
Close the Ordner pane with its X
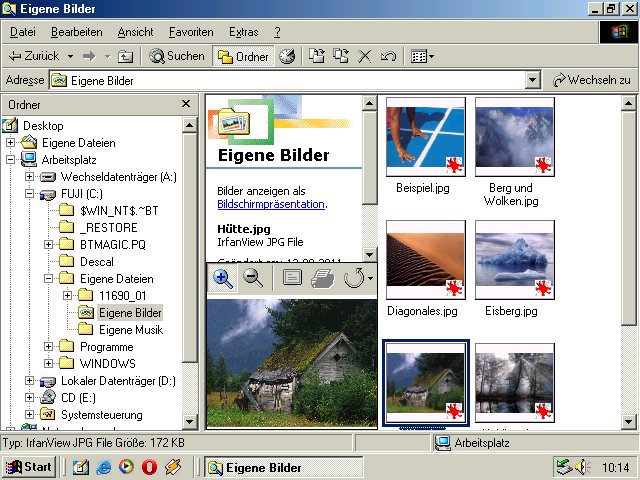tap(186, 104)
